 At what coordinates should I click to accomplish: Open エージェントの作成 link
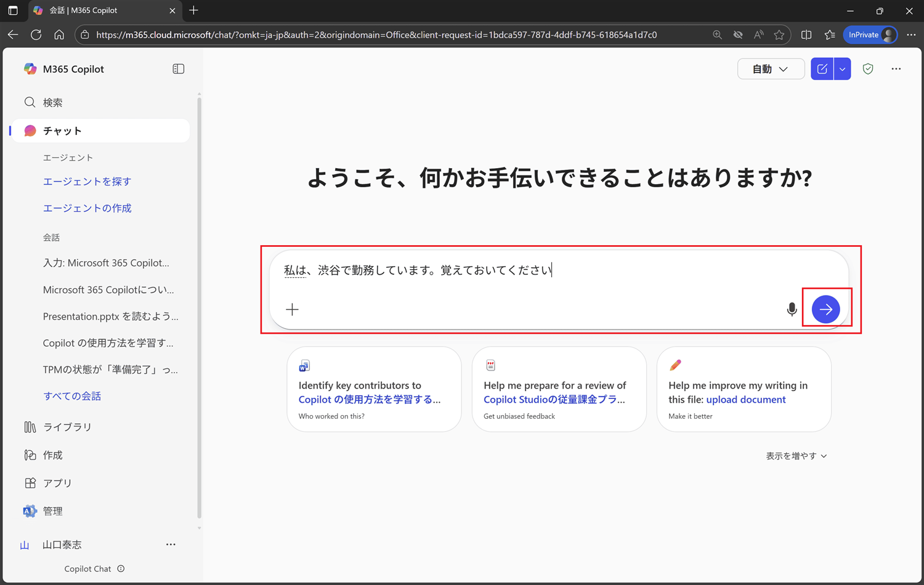point(87,208)
